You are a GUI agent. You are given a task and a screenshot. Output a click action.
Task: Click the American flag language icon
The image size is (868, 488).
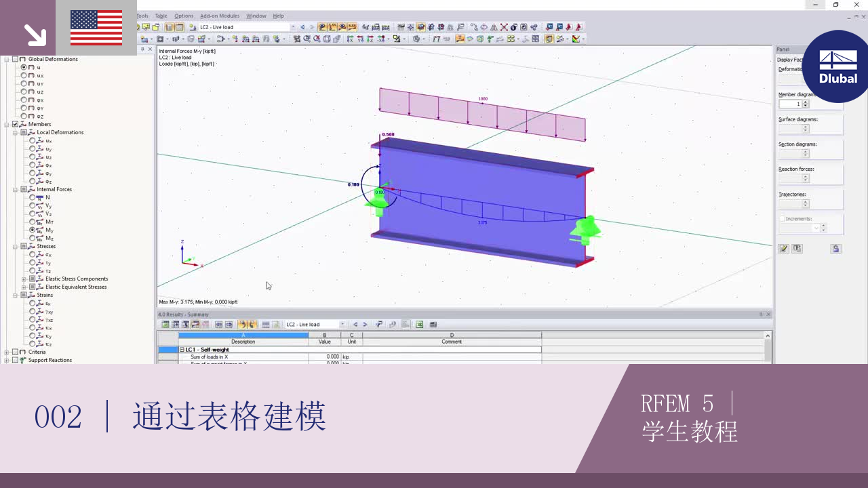pyautogui.click(x=96, y=28)
